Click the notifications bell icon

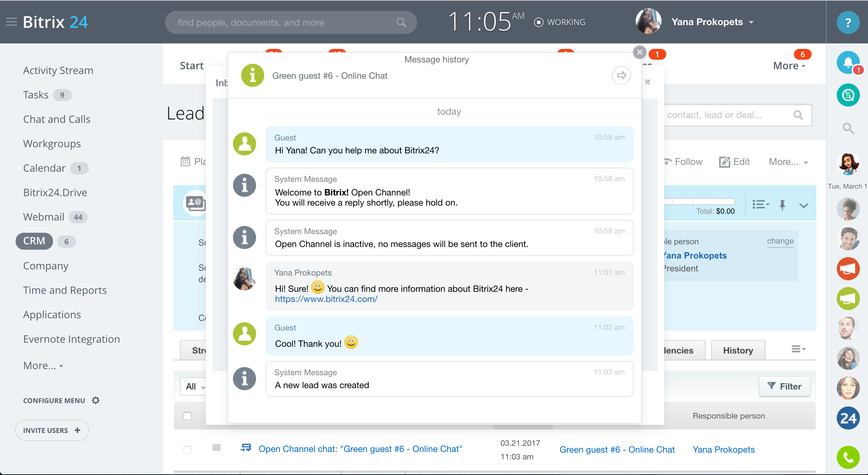[x=848, y=62]
